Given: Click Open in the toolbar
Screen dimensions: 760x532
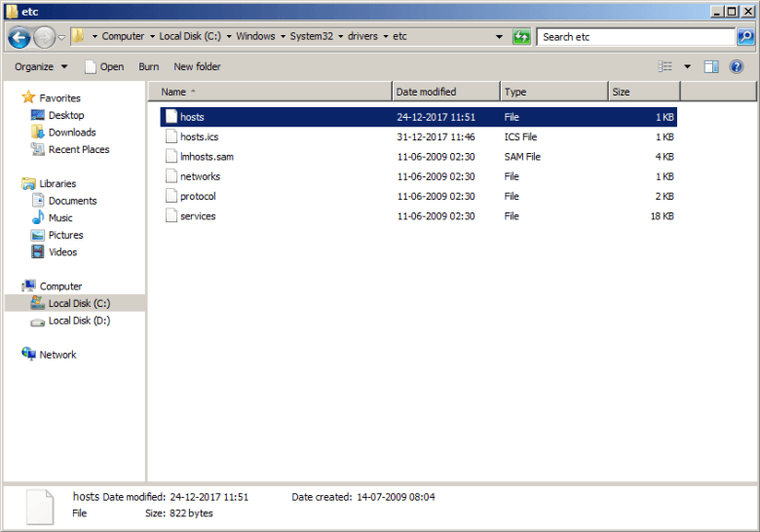Looking at the screenshot, I should tap(104, 66).
